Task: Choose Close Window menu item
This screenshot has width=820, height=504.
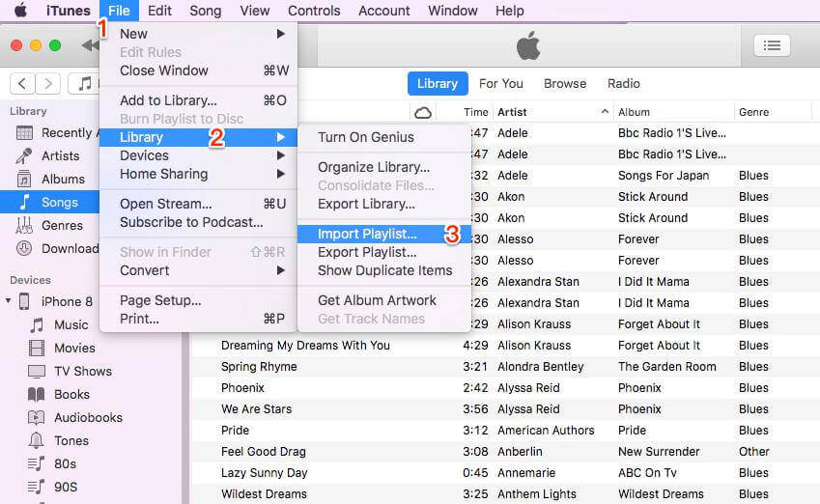Action: click(199, 70)
